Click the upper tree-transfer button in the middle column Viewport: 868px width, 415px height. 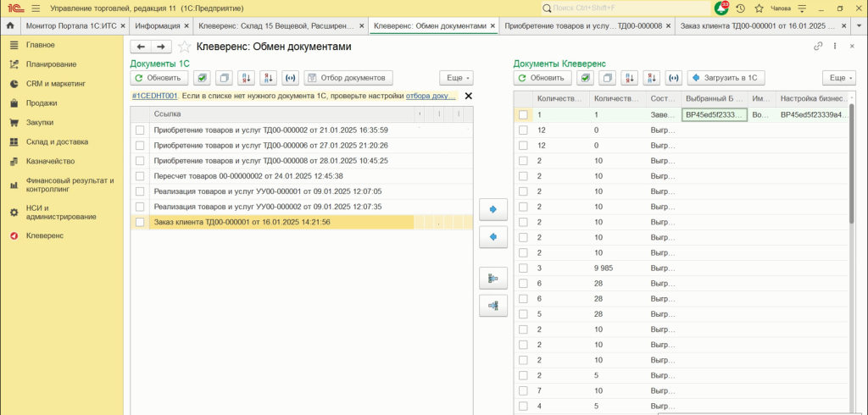point(493,279)
